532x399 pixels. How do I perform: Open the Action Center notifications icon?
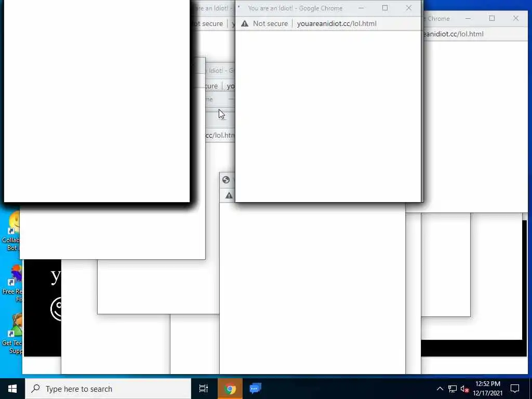click(515, 389)
